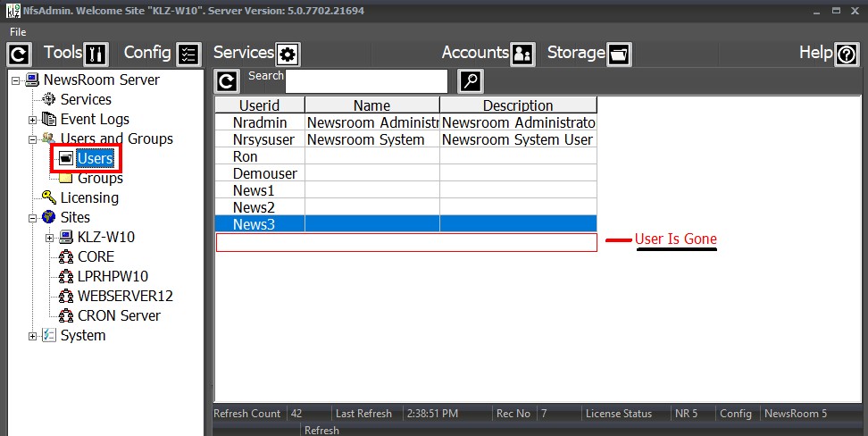Click the CORE site network icon
The height and width of the screenshot is (436, 868).
(66, 257)
